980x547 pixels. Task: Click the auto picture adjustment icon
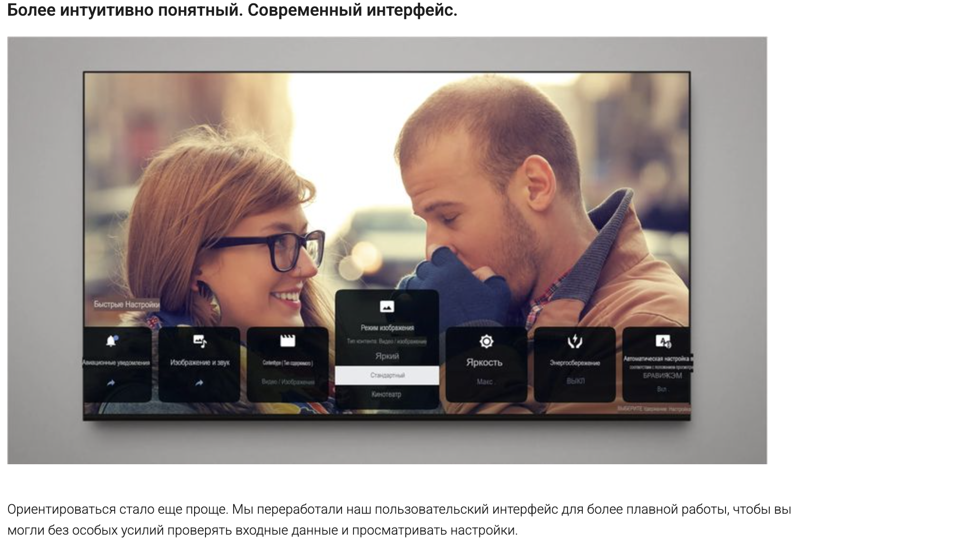663,341
